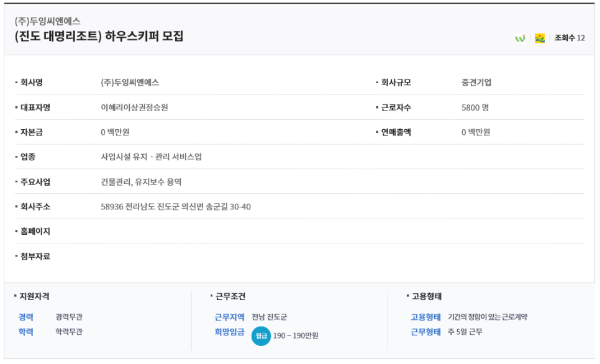Click the blue 경력 label
Viewport: 600px width, 364px height.
(26, 317)
